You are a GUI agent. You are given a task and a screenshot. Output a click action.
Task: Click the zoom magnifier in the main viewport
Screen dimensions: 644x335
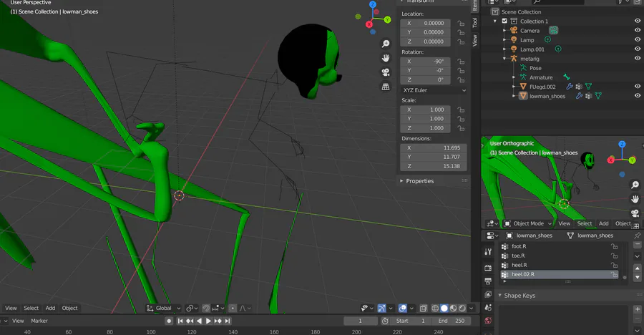[386, 44]
